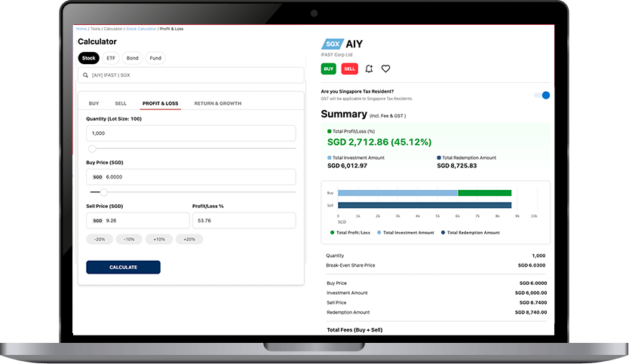This screenshot has height=364, width=629.
Task: Click the 'SGD 6,012.97' investment value
Action: coord(348,166)
